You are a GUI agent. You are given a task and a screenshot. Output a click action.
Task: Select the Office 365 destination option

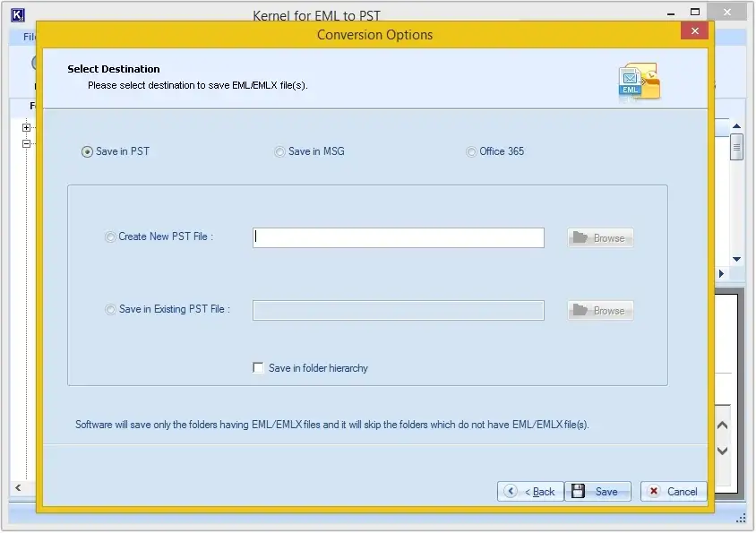(x=470, y=152)
